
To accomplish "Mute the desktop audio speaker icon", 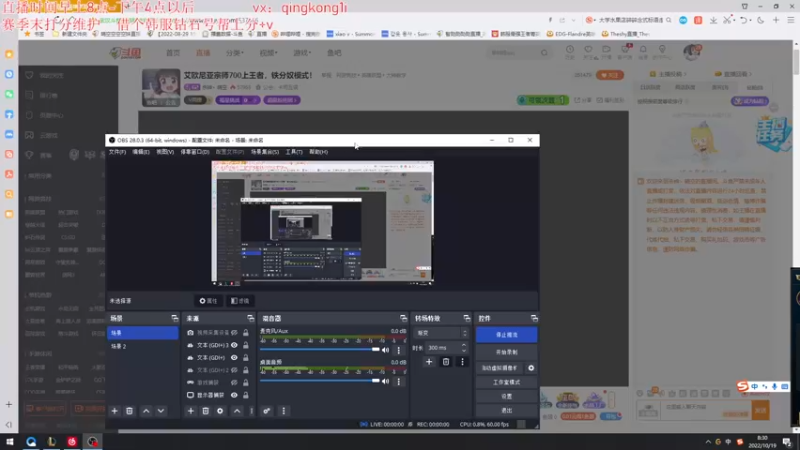I will tap(386, 381).
